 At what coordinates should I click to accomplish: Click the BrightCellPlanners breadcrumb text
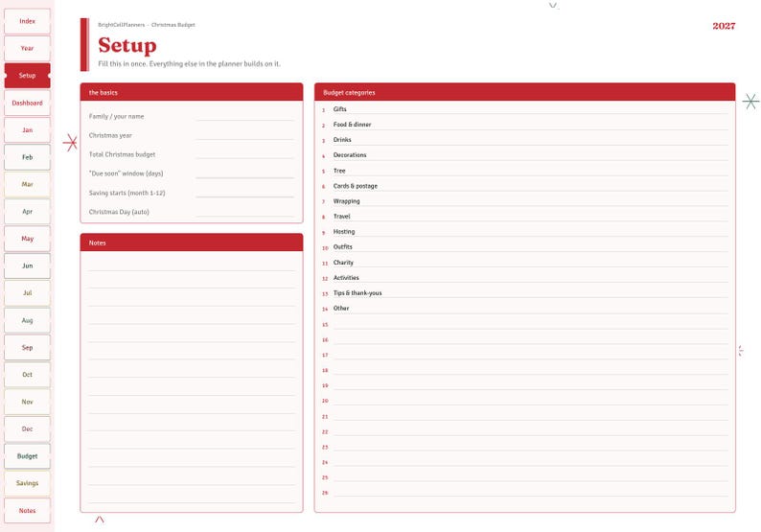(122, 25)
